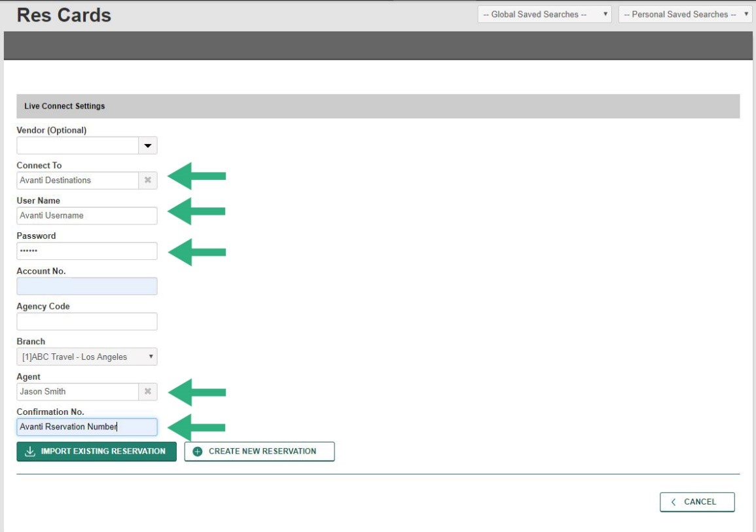This screenshot has width=756, height=532.
Task: Click the chevron icon inside the Cancel button
Action: coord(672,501)
